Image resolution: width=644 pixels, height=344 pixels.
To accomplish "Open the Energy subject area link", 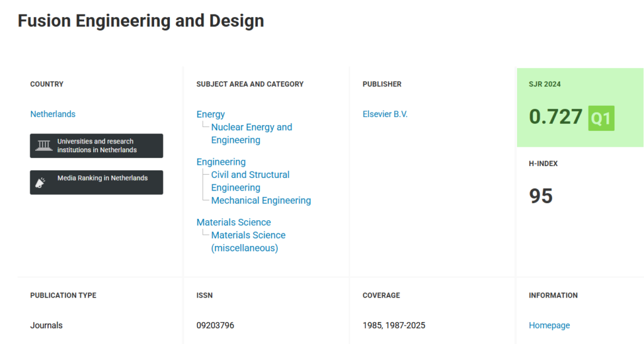I will (x=211, y=114).
